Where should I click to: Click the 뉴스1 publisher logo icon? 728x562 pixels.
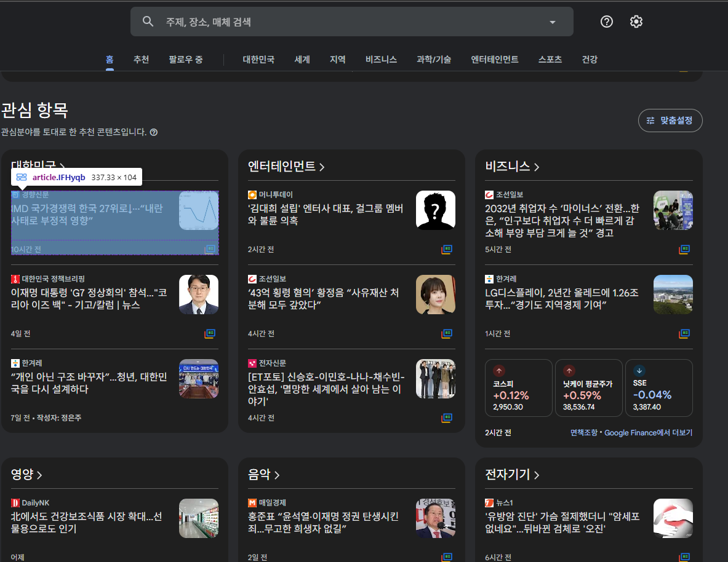tap(489, 503)
